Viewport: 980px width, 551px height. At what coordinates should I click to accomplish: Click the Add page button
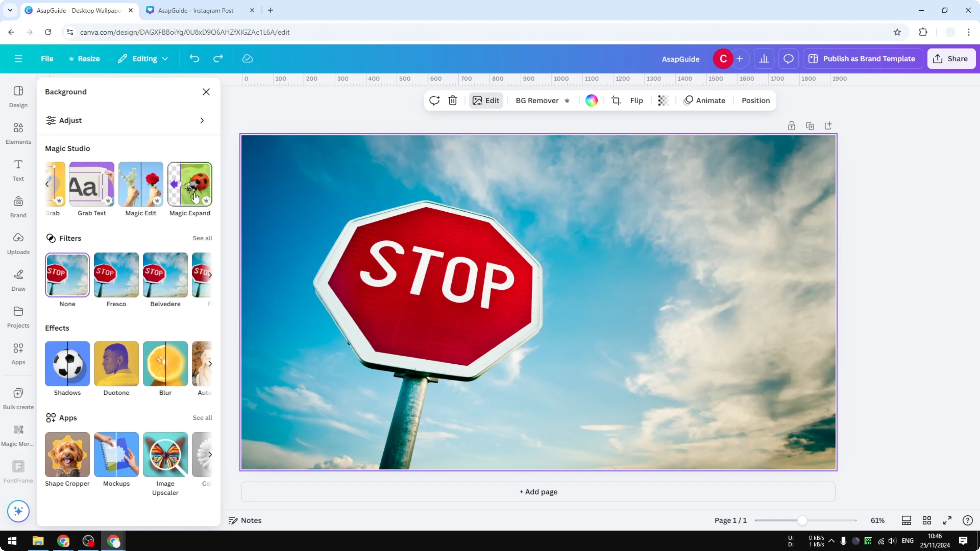click(538, 491)
